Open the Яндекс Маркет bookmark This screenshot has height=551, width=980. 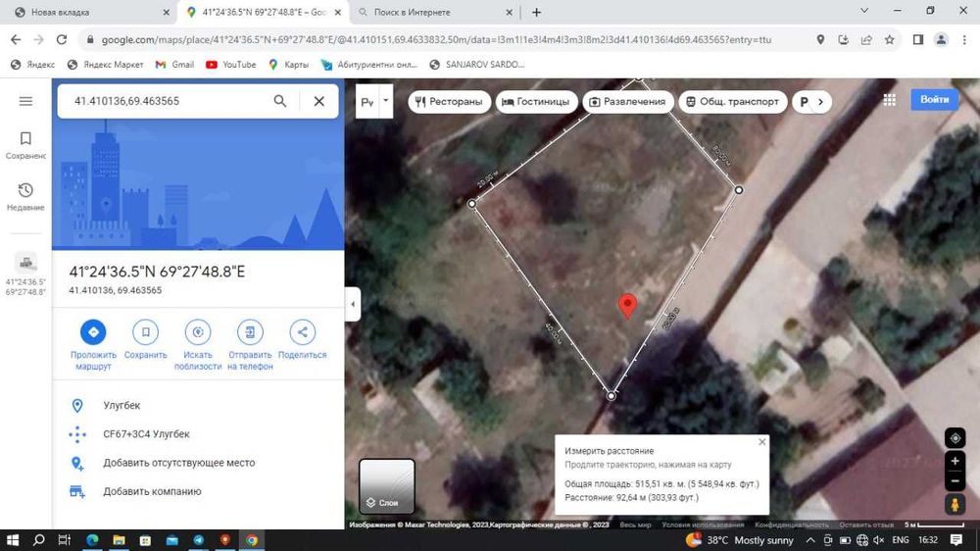105,65
